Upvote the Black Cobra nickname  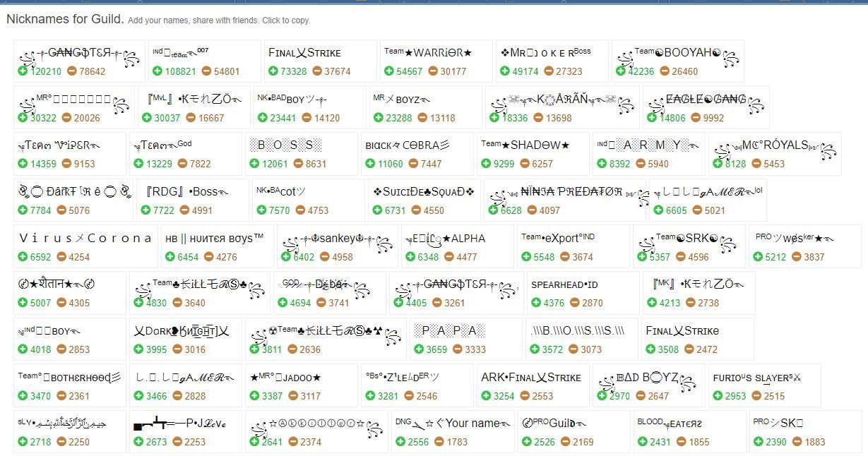[x=370, y=164]
